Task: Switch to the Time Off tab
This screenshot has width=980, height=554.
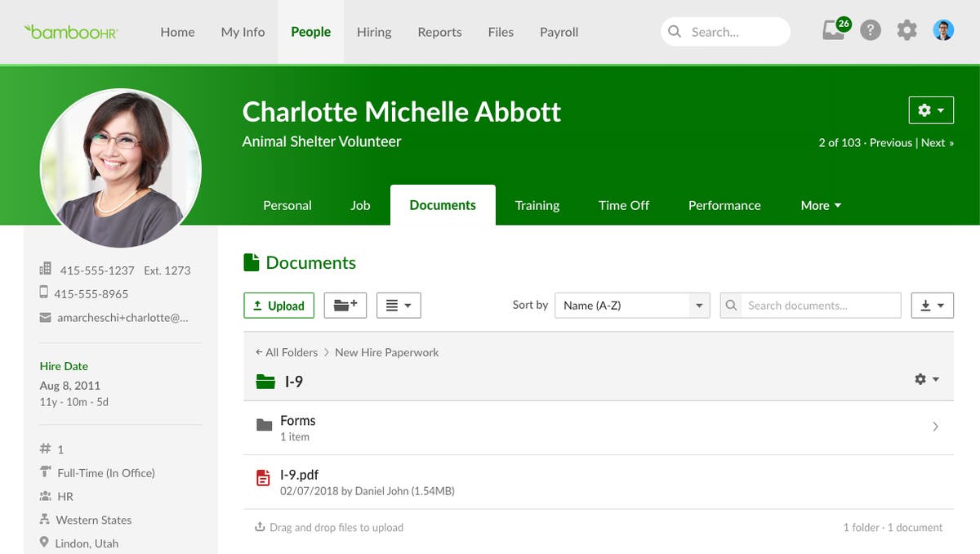Action: point(623,205)
